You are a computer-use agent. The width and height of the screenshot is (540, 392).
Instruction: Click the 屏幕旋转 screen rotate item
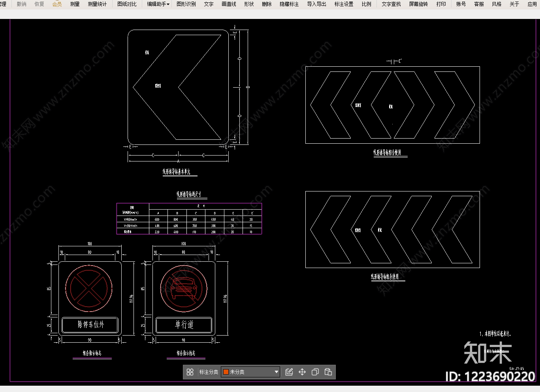click(x=418, y=4)
